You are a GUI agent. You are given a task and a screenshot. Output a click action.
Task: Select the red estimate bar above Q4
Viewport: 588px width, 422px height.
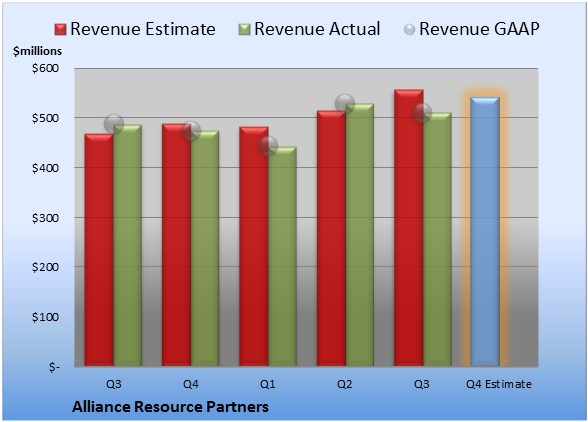(176, 245)
